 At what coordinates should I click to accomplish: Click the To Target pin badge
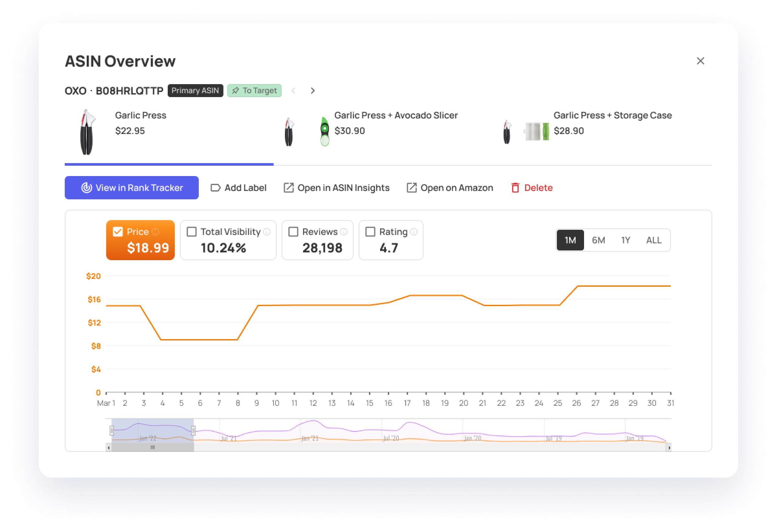coord(254,91)
